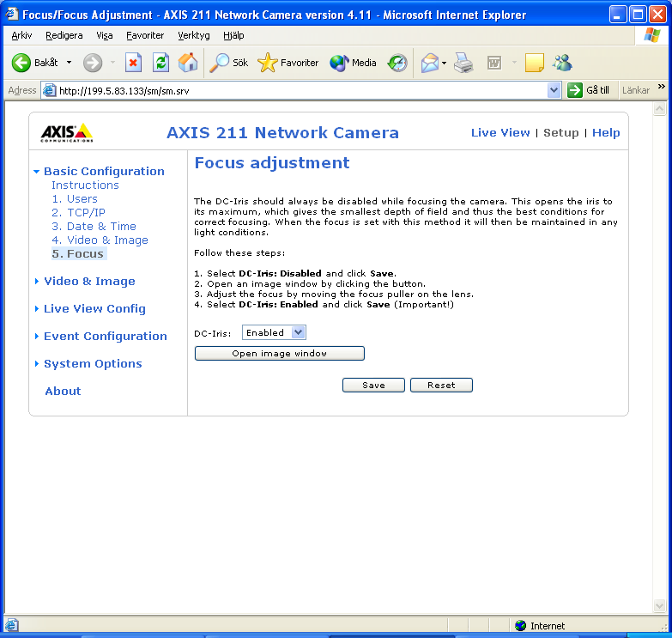
Task: Click the Sök search magnifier icon
Action: click(219, 63)
